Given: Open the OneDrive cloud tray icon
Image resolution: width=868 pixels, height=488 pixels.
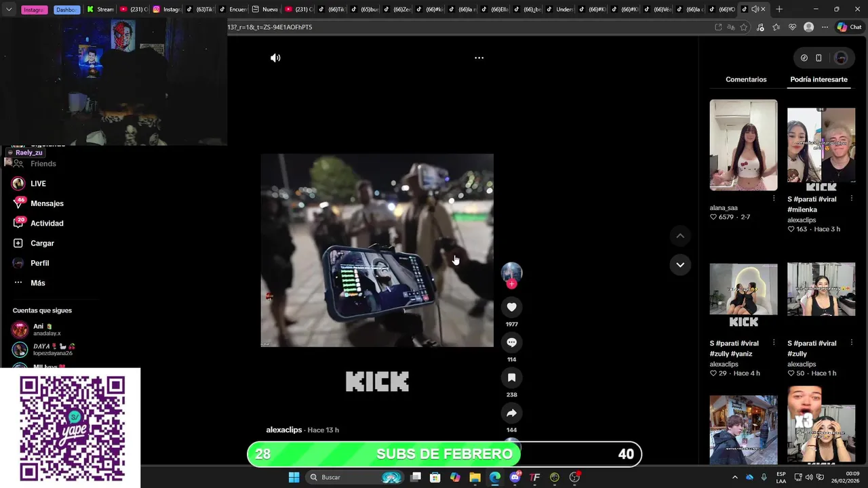Looking at the screenshot, I should (749, 477).
